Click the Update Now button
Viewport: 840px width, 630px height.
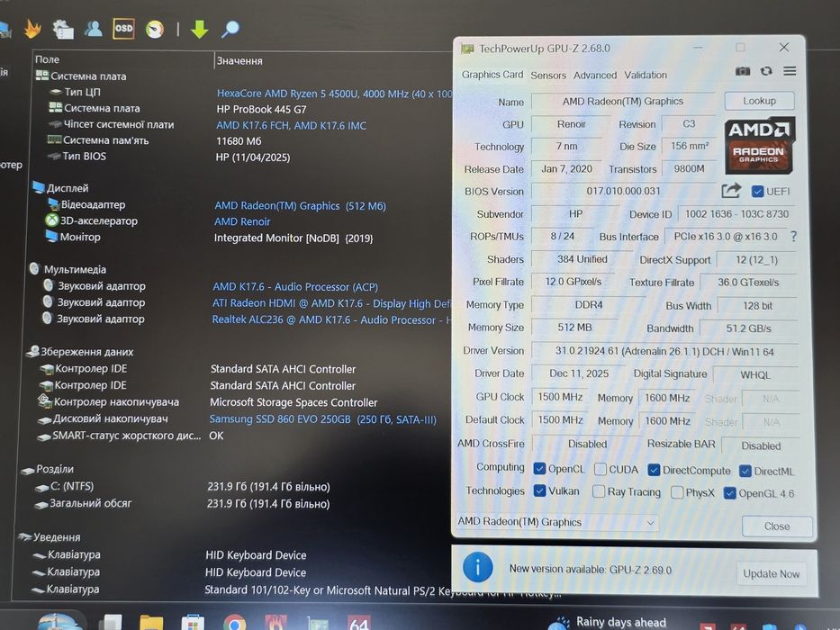[771, 574]
